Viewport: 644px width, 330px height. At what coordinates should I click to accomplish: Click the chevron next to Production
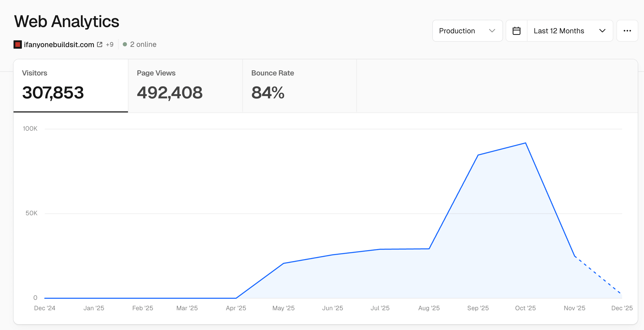pyautogui.click(x=492, y=31)
